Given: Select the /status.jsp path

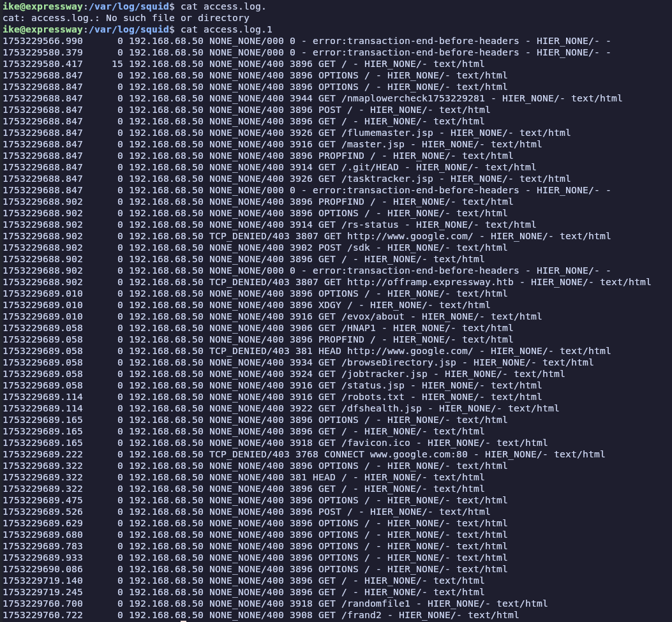Looking at the screenshot, I should (x=373, y=385).
